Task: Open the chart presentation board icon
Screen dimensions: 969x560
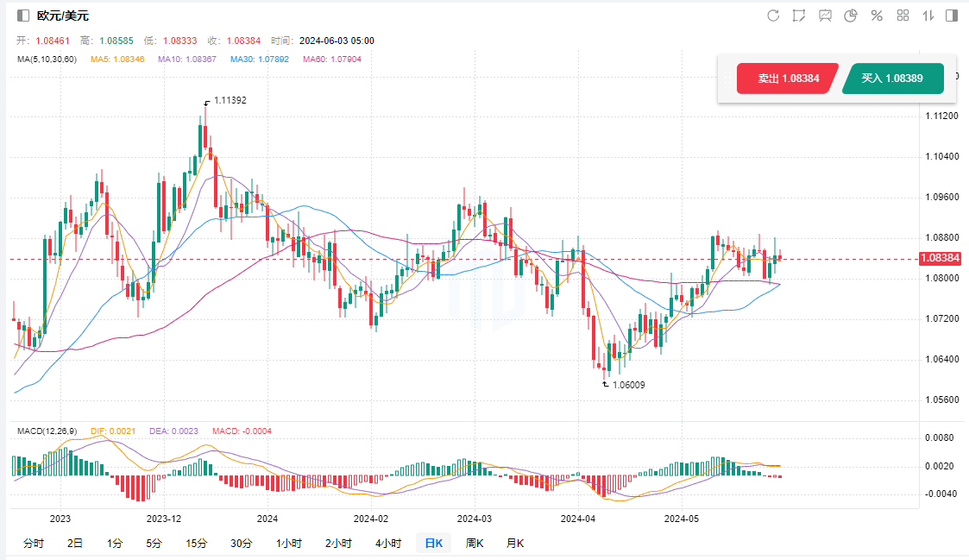Action: point(825,16)
